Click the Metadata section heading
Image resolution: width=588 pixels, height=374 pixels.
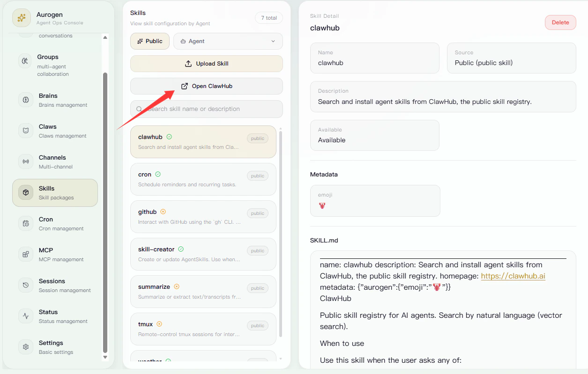pos(324,175)
